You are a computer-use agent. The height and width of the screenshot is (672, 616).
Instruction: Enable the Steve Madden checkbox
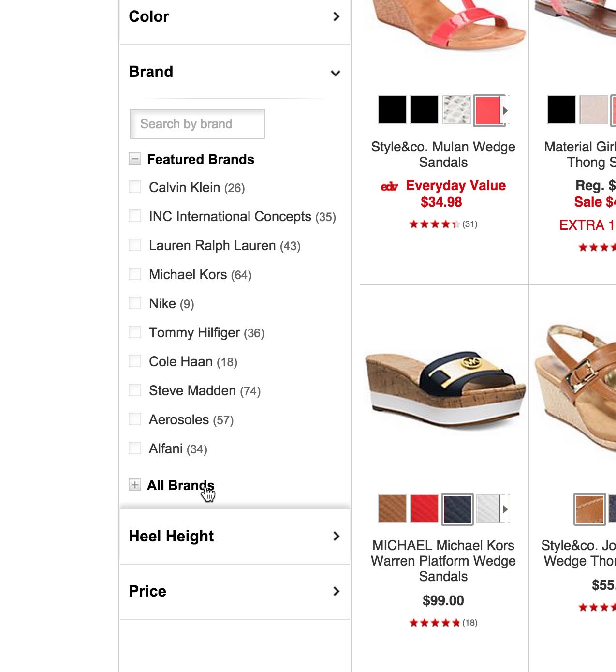[x=135, y=390]
